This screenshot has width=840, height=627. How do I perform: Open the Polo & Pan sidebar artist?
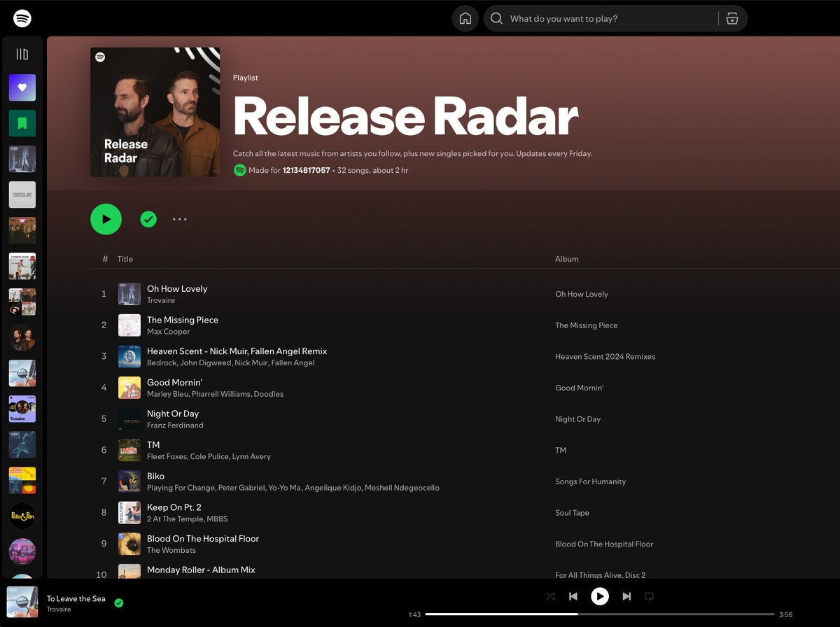click(x=22, y=516)
